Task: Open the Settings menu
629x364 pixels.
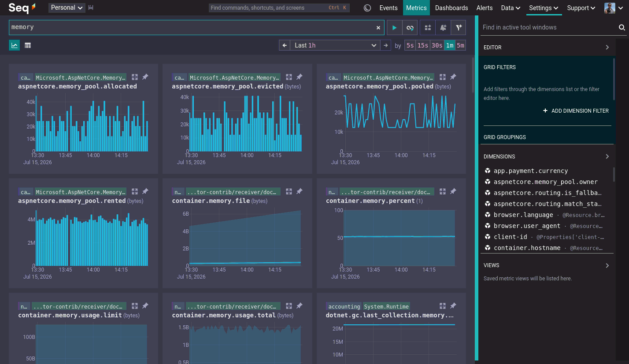Action: (x=544, y=8)
